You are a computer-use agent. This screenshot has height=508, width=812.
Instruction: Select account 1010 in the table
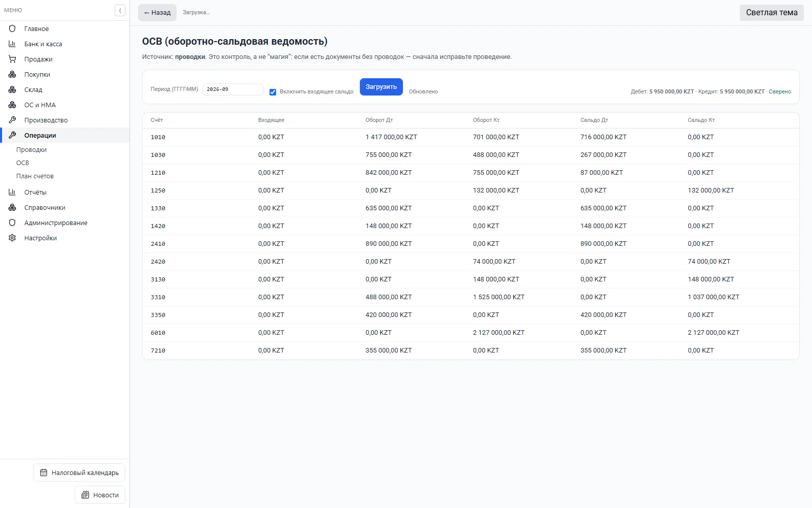(x=158, y=137)
